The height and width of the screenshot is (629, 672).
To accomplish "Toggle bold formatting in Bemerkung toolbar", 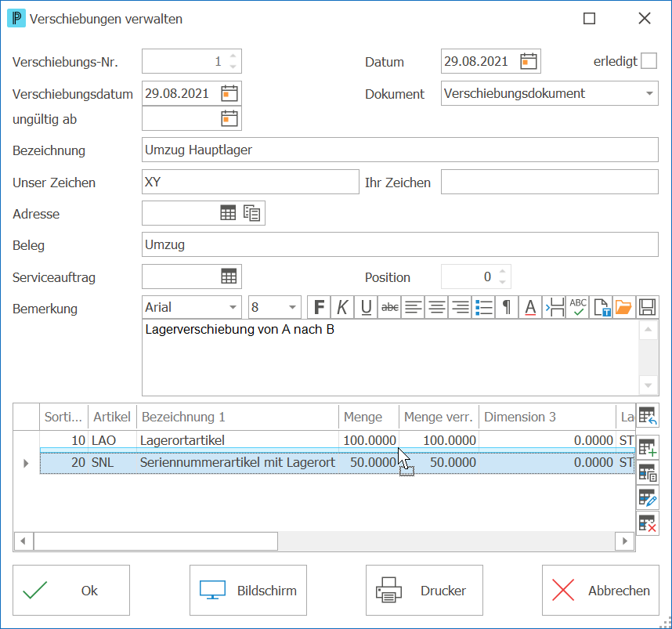I will tap(320, 307).
